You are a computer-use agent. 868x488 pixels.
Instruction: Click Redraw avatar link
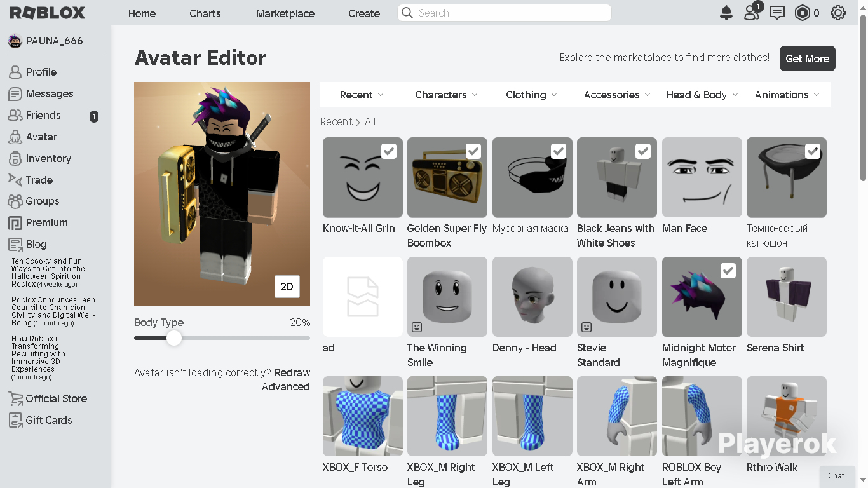point(292,372)
